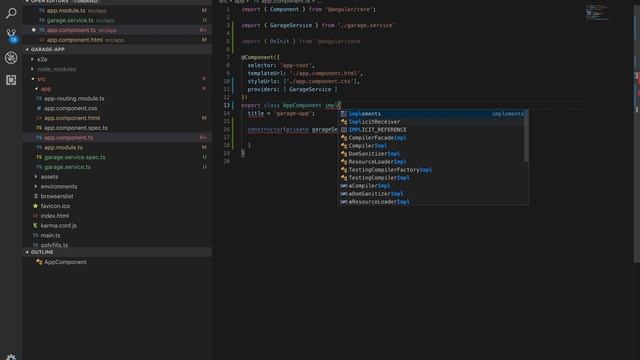This screenshot has width=640, height=360.
Task: Expand the e2e folder
Action: point(117,59)
